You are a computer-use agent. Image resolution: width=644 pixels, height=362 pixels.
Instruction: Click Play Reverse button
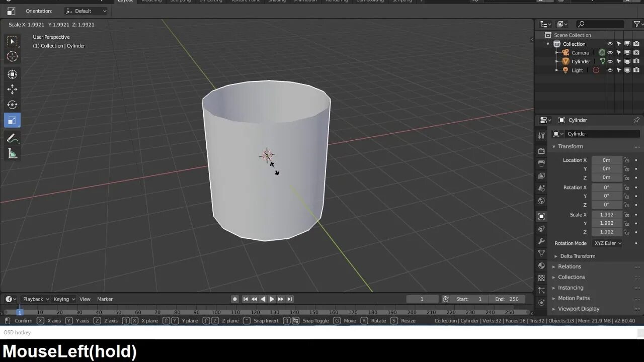click(x=263, y=299)
